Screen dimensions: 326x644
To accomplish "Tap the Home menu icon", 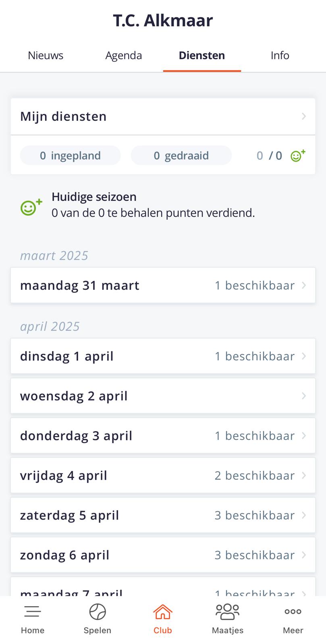I will click(x=33, y=612).
